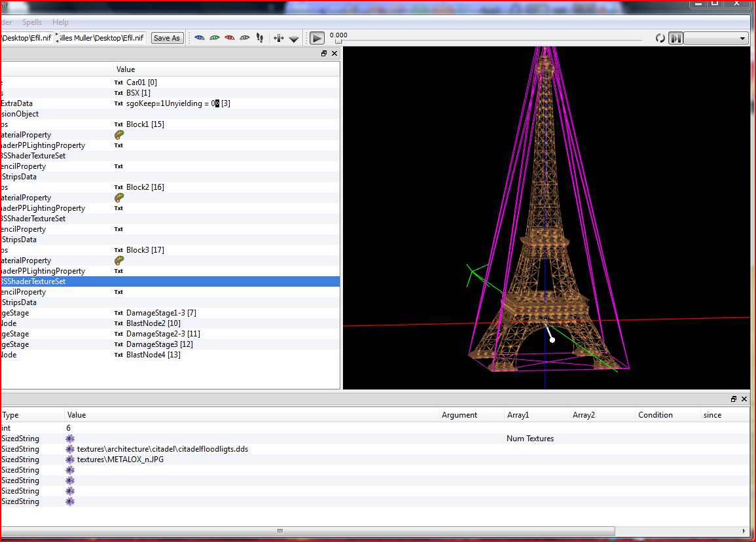Viewport: 756px width, 542px height.
Task: Select the Block2 [16] value
Action: coord(145,187)
